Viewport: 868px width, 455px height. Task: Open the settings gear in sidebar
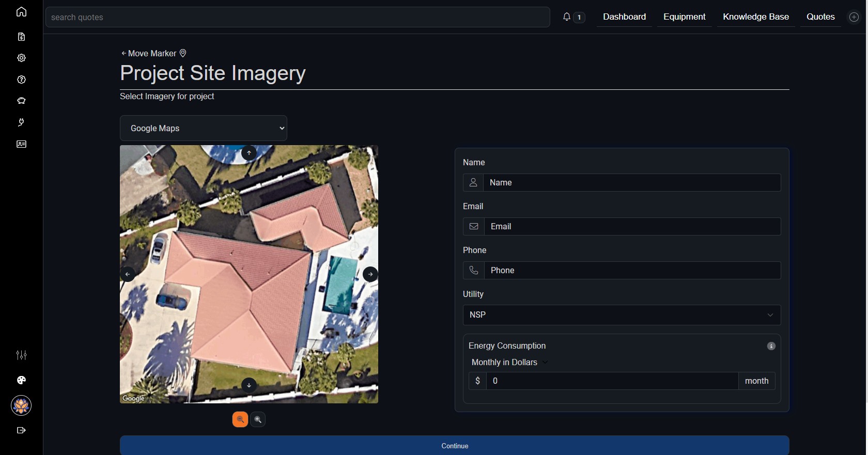[21, 58]
